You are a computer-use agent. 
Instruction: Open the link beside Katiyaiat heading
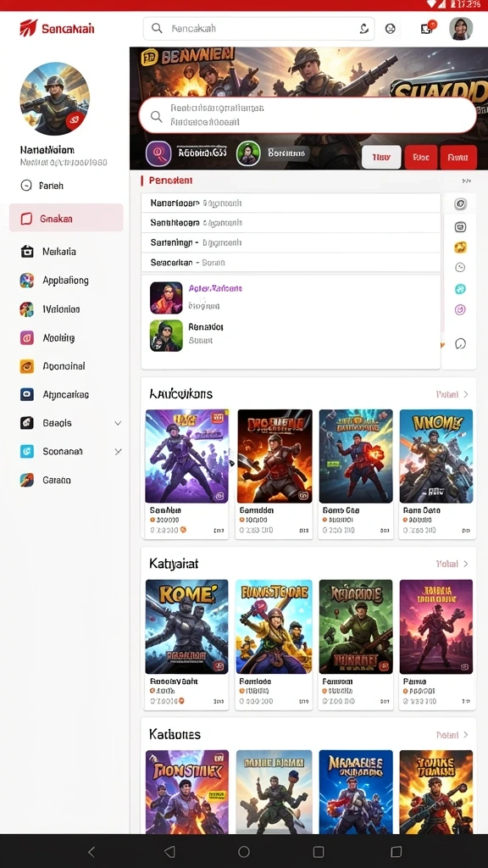(x=452, y=564)
